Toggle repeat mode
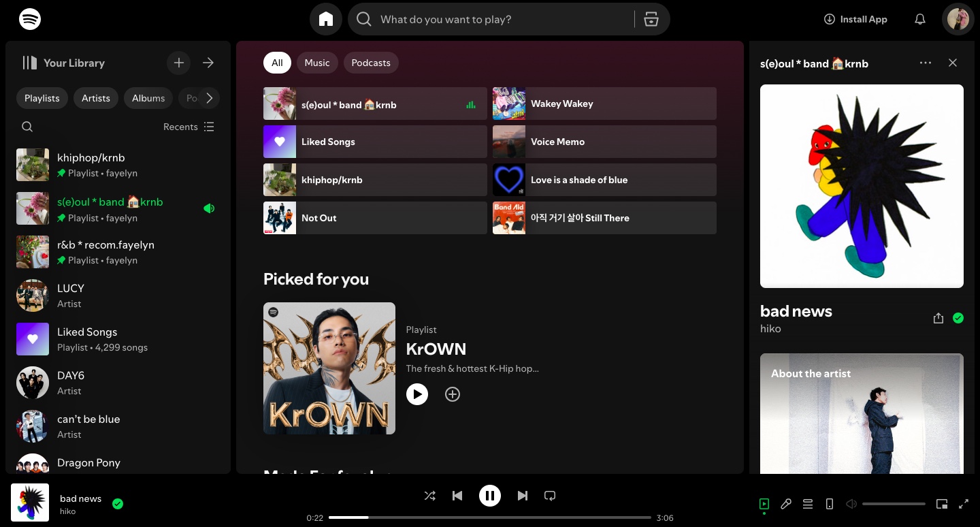Image resolution: width=980 pixels, height=527 pixels. click(x=550, y=496)
